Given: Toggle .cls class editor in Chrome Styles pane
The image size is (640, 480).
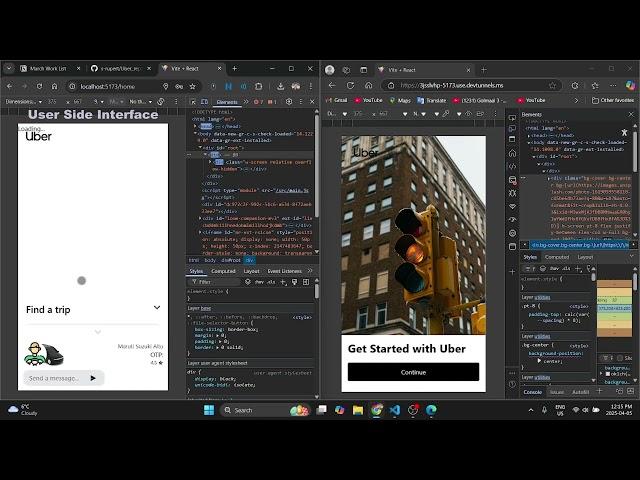Looking at the screenshot, I should [x=271, y=282].
